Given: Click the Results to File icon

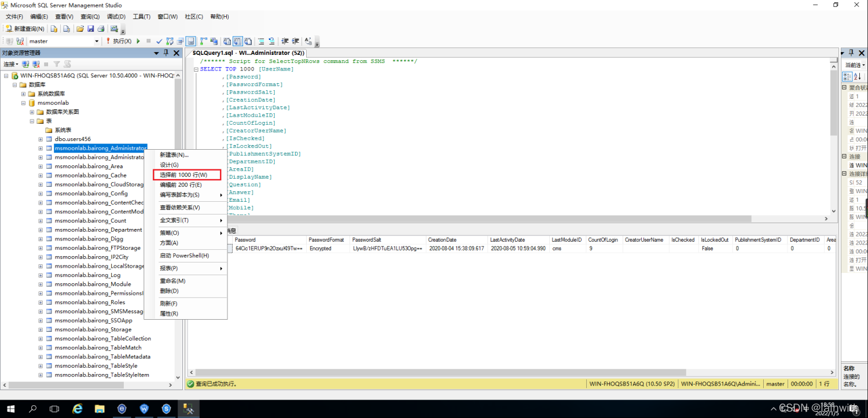Looking at the screenshot, I should pyautogui.click(x=248, y=41).
